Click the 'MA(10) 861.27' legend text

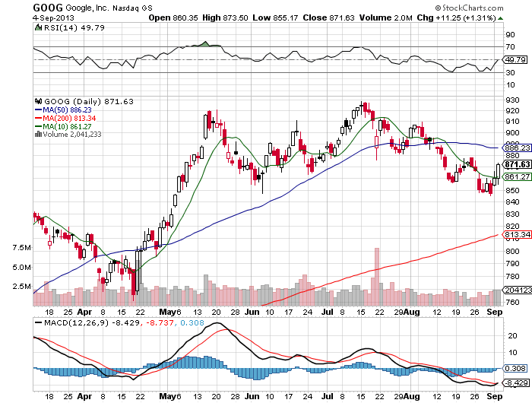67,126
